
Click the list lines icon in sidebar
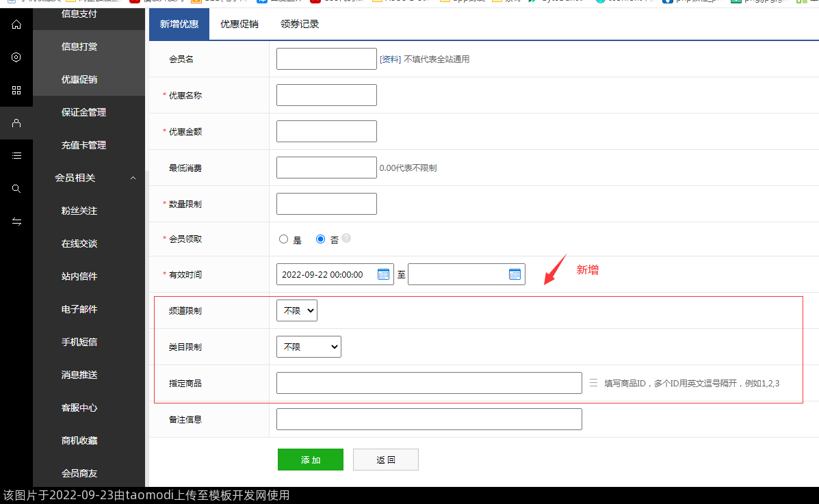coord(16,156)
